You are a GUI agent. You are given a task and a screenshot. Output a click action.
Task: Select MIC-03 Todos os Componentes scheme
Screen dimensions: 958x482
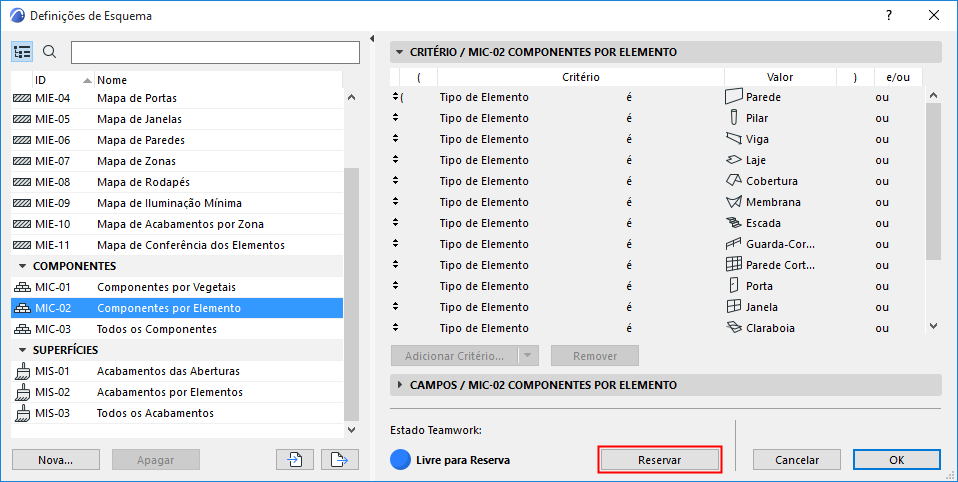tap(157, 329)
